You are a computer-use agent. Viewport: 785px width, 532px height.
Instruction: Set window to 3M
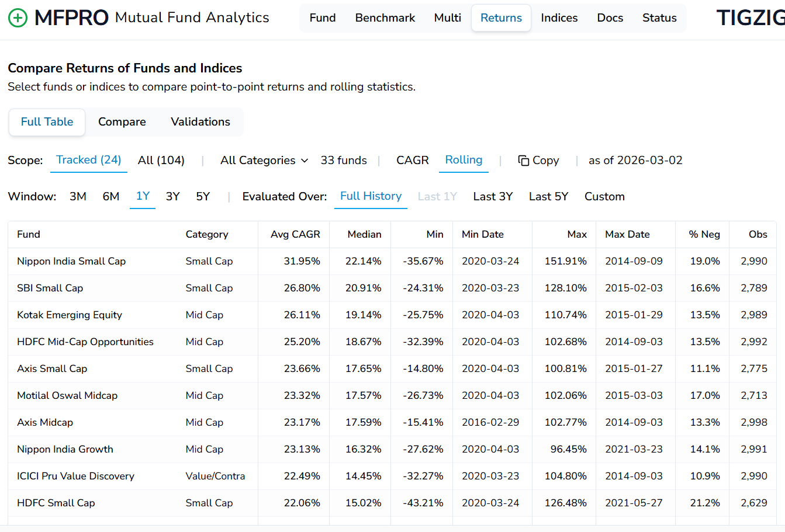coord(78,197)
